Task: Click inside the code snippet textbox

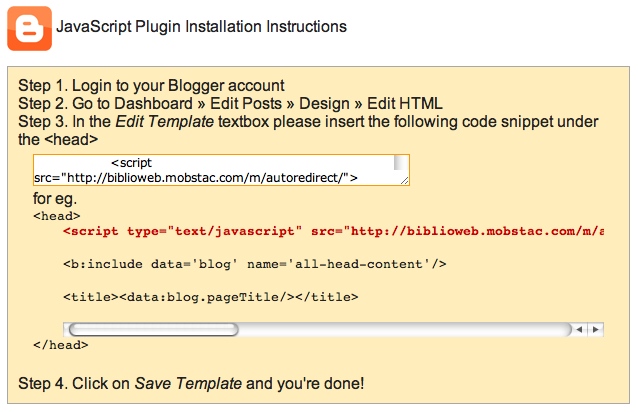Action: pos(220,170)
